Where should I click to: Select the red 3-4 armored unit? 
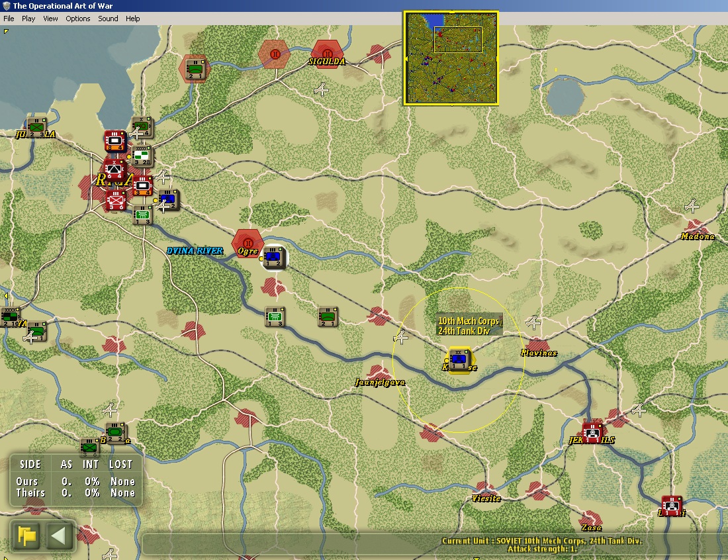pyautogui.click(x=142, y=186)
